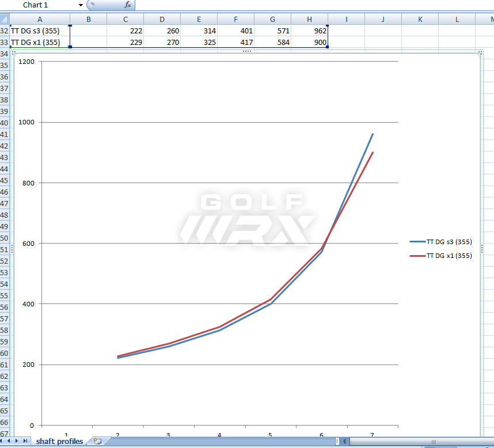Select the TT DG s3 (355) legend entry
This screenshot has width=494, height=448.
450,242
